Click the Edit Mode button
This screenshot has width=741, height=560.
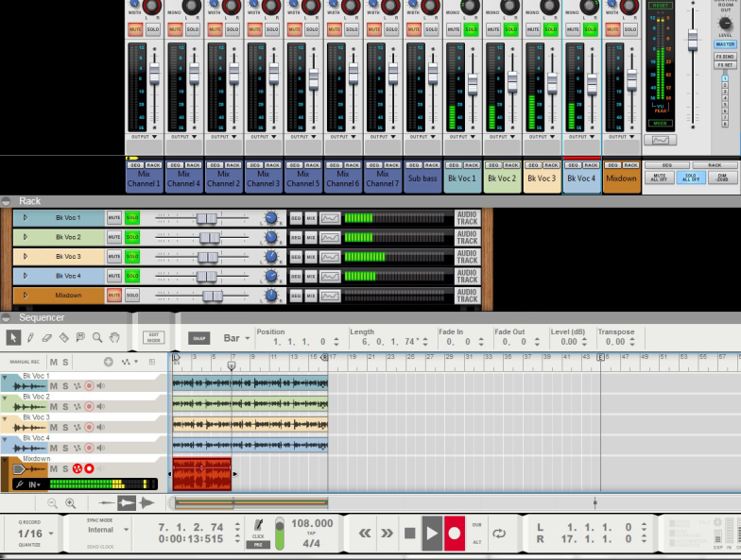(154, 337)
